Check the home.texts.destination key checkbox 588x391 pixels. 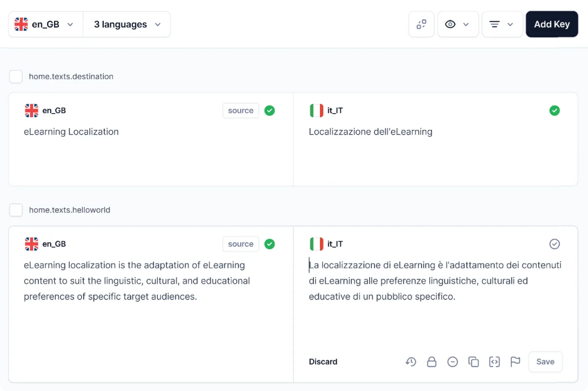pos(16,76)
